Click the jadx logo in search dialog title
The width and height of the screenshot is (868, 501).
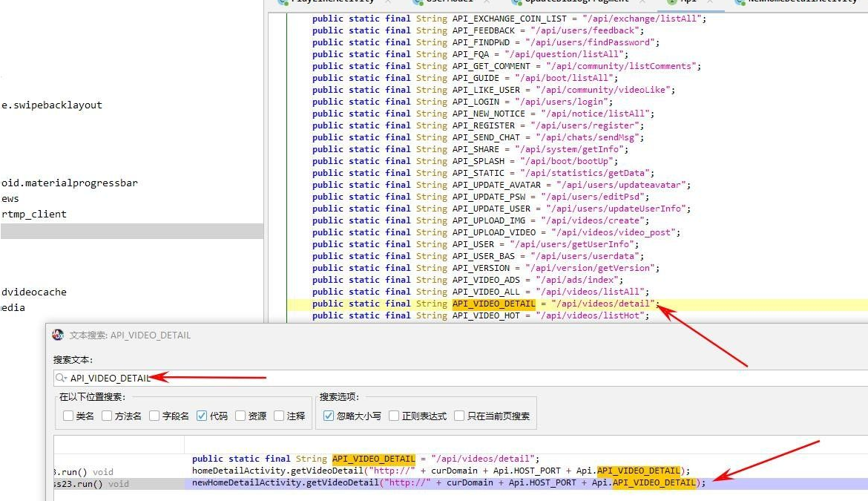pos(58,335)
